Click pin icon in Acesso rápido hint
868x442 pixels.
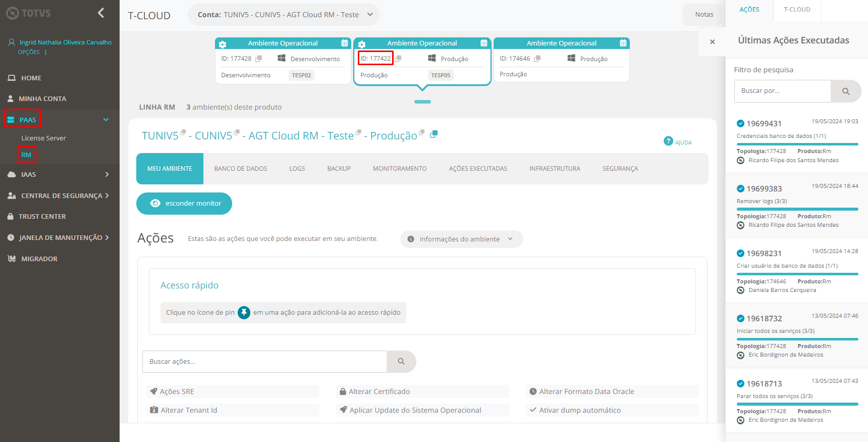[244, 313]
